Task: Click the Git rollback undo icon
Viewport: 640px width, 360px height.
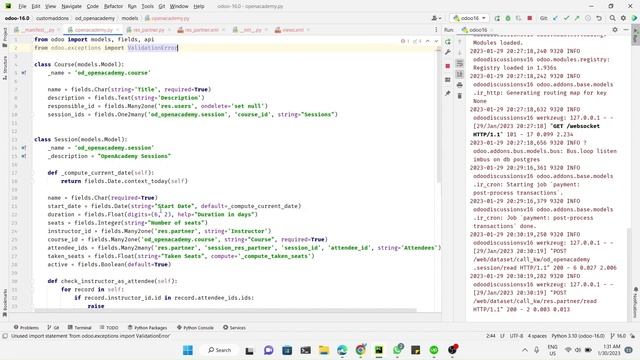Action: tap(599, 18)
